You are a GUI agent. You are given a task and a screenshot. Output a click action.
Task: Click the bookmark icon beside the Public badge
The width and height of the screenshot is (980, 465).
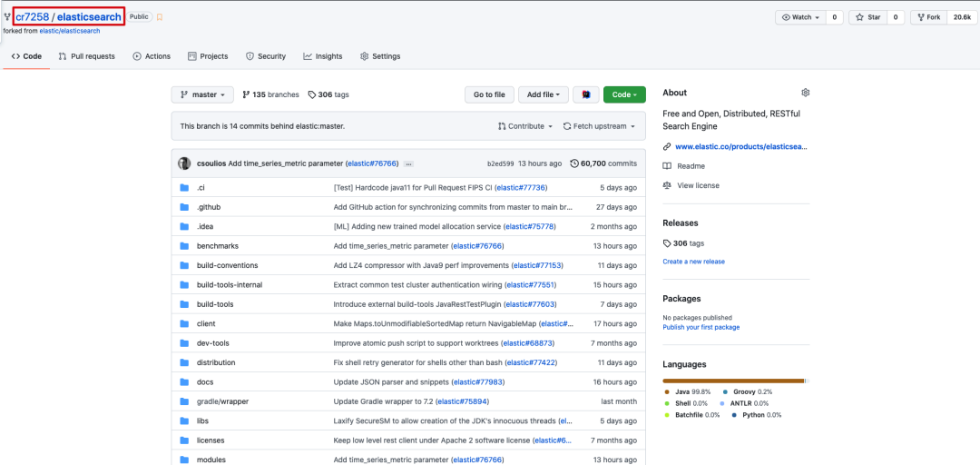click(160, 17)
